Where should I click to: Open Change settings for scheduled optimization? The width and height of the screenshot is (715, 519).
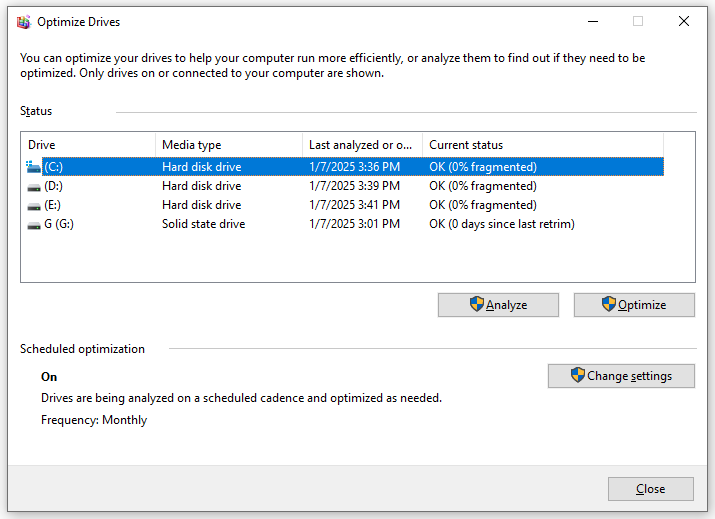tap(621, 376)
